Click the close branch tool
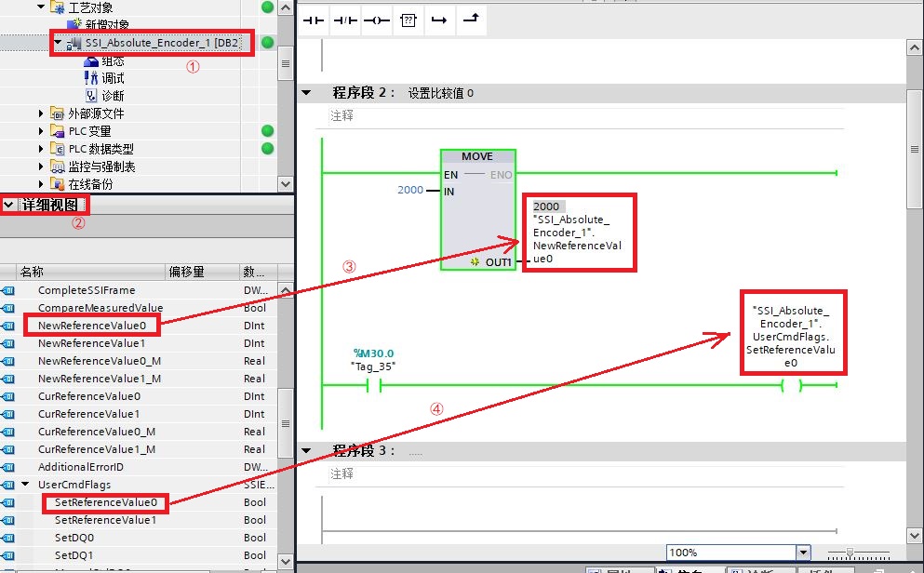The image size is (924, 573). (471, 20)
